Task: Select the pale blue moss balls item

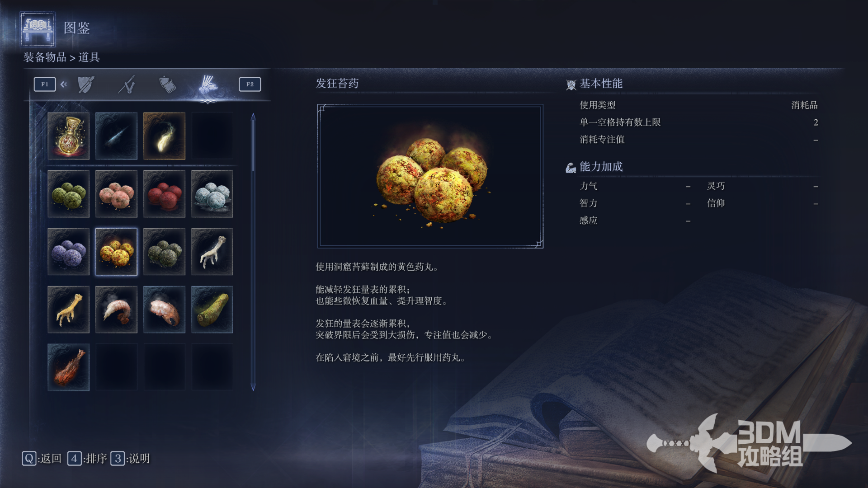Action: click(x=212, y=194)
